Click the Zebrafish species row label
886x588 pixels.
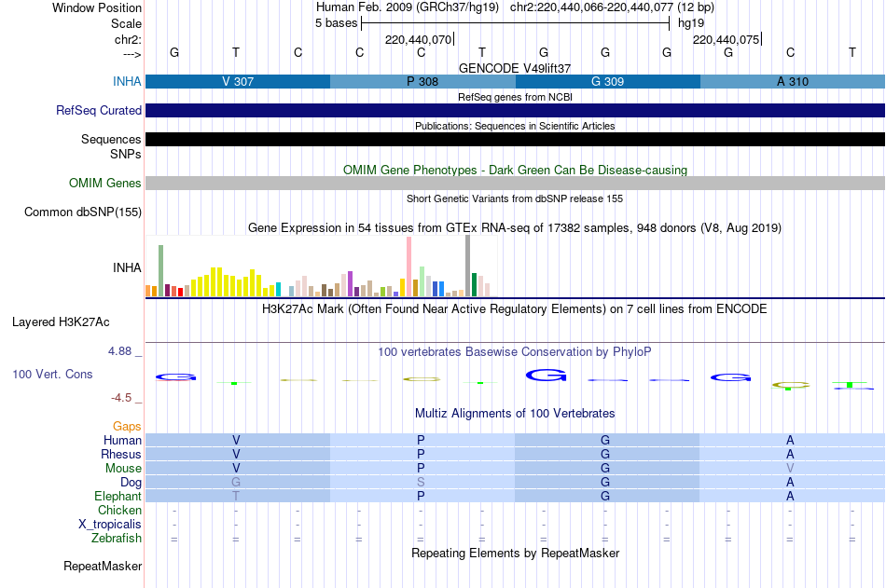coord(117,539)
